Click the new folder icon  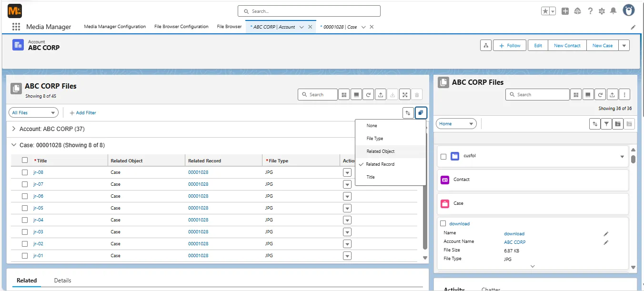pyautogui.click(x=618, y=124)
